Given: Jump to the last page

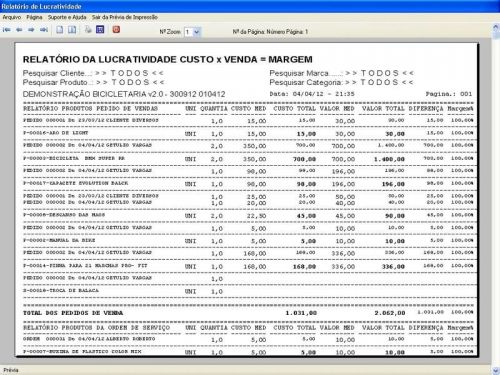Looking at the screenshot, I should coord(44,30).
